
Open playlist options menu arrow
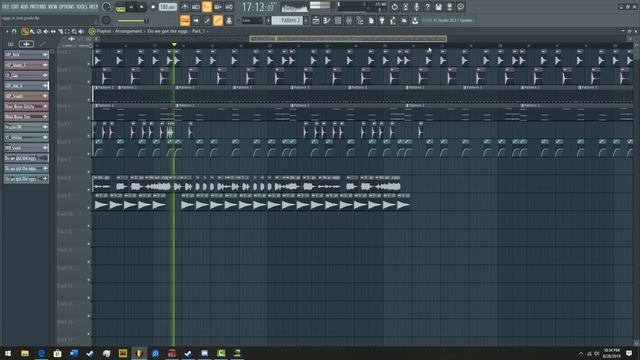(7, 31)
